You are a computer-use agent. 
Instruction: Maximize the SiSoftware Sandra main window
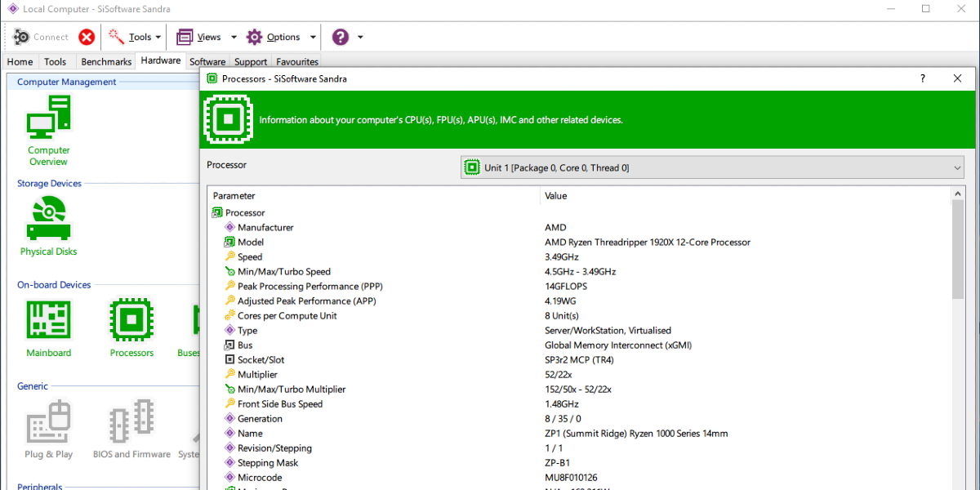click(925, 9)
